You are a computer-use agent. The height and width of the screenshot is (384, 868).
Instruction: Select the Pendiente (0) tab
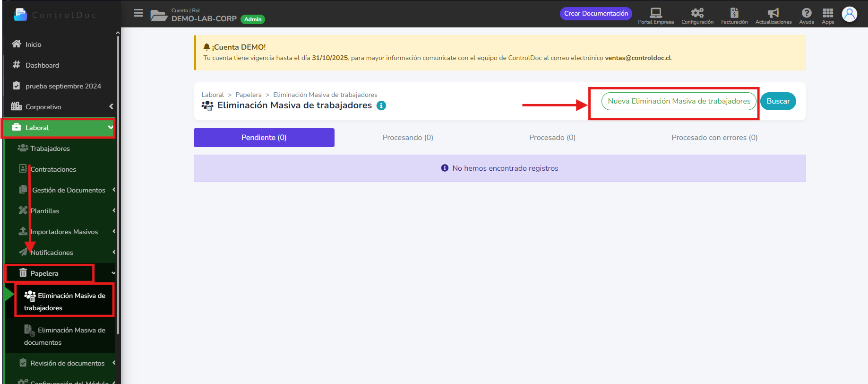click(264, 138)
